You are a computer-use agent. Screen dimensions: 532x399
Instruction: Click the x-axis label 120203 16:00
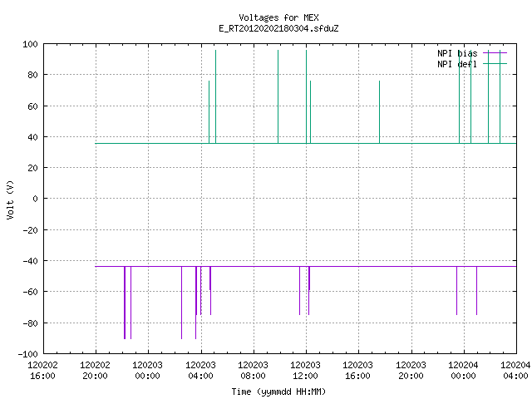point(358,371)
